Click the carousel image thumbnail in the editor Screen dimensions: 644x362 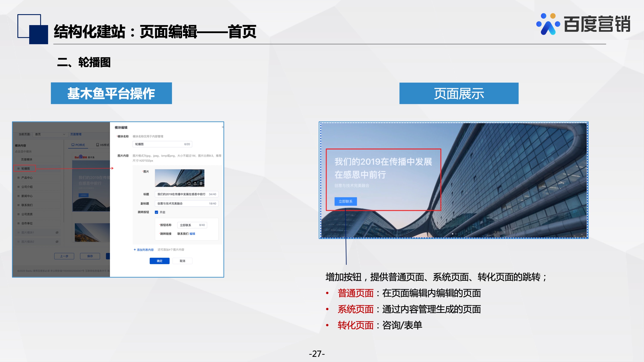pos(180,178)
